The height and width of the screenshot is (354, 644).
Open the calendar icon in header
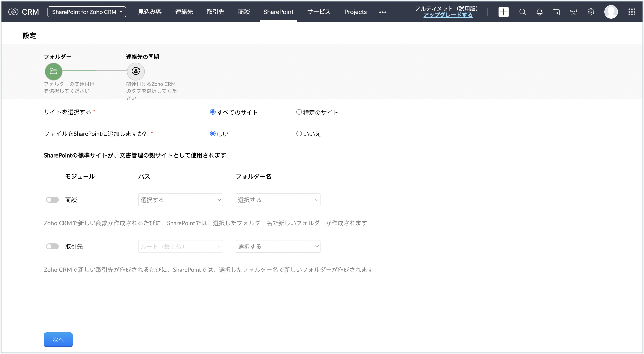click(556, 12)
